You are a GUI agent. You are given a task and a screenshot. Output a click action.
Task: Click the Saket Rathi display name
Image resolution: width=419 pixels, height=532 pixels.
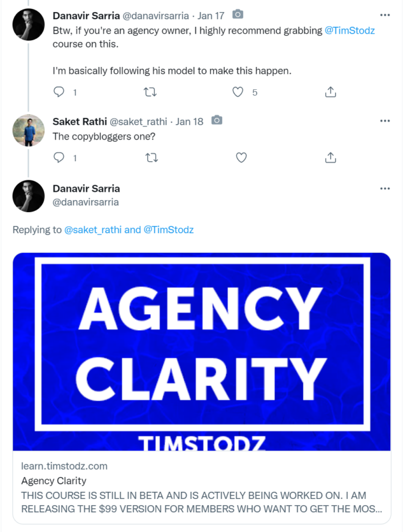pos(80,122)
